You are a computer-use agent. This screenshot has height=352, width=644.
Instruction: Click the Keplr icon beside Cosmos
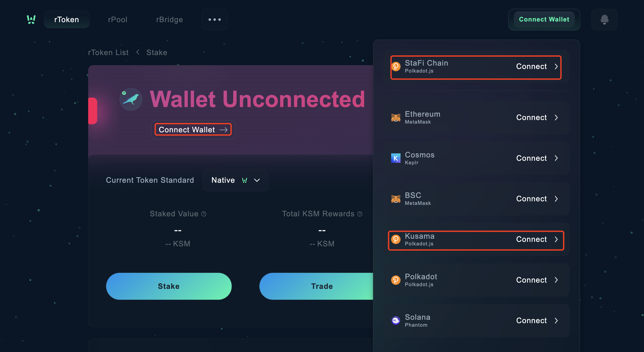(x=395, y=158)
